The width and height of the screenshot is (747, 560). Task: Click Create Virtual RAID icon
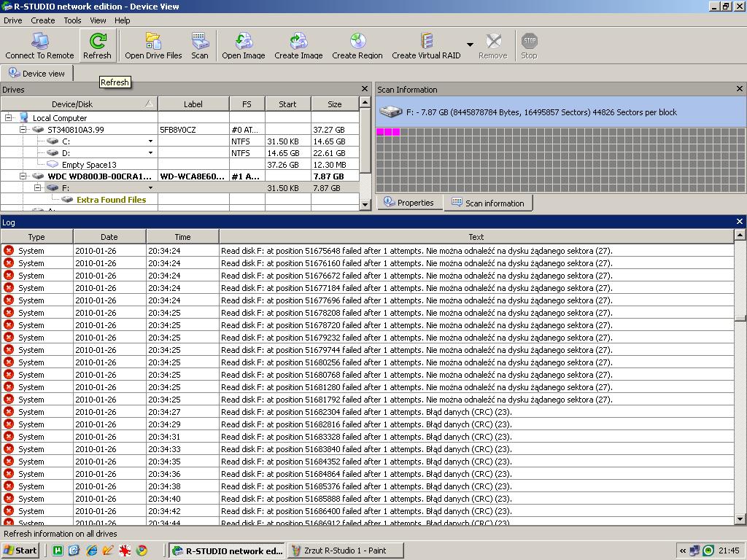(426, 46)
